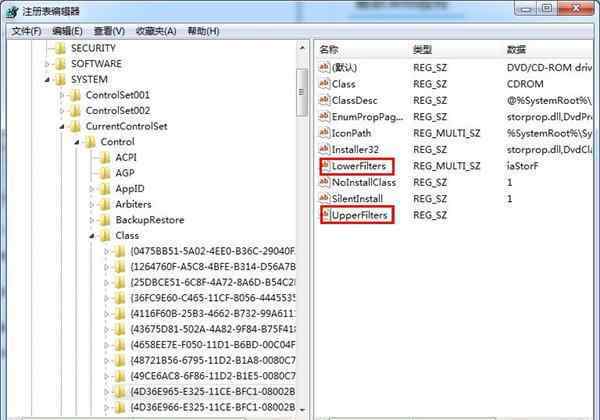The height and width of the screenshot is (420, 600).
Task: Open the 收藏夹(A) menu
Action: (156, 31)
